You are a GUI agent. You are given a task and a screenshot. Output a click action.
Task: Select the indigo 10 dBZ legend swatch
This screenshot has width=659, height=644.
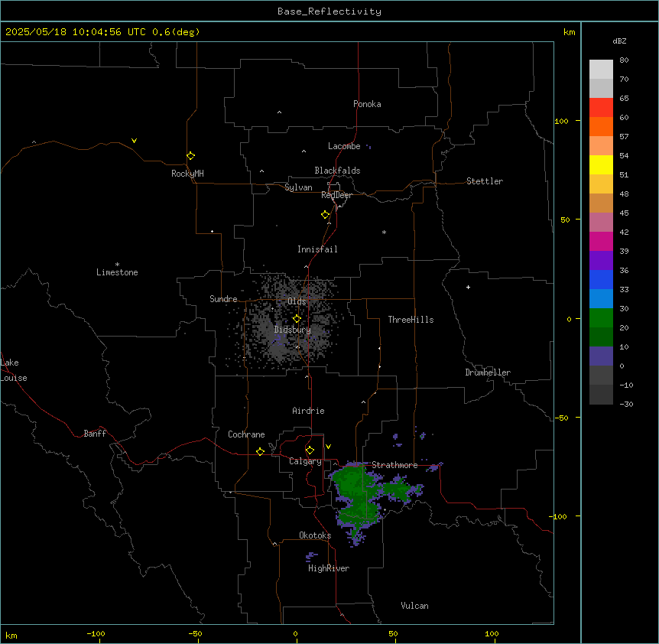click(601, 356)
